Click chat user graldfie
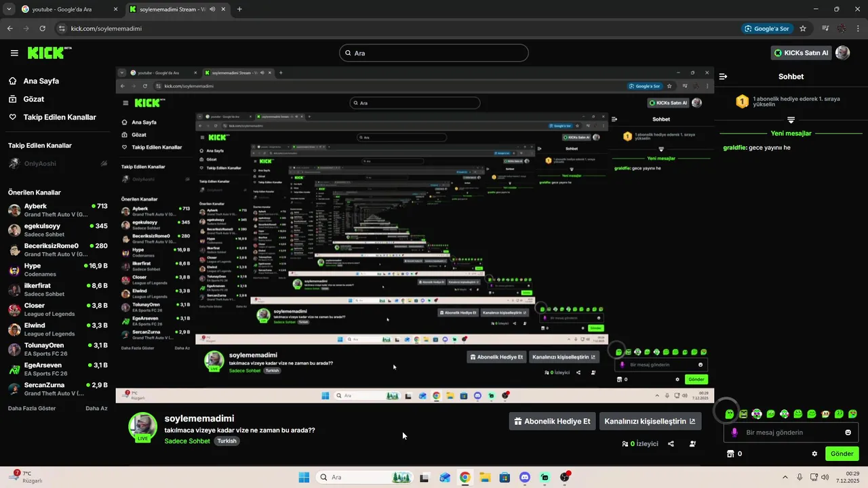The height and width of the screenshot is (488, 868). [x=734, y=148]
